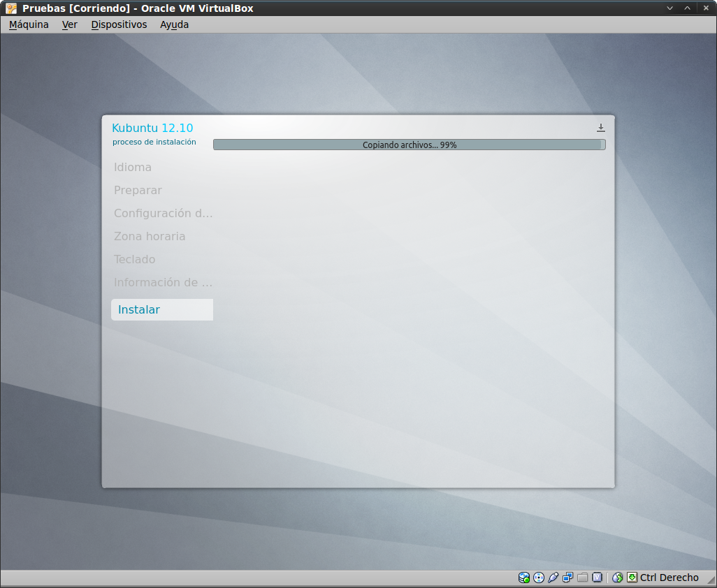Click the shared folders status icon

(x=583, y=578)
